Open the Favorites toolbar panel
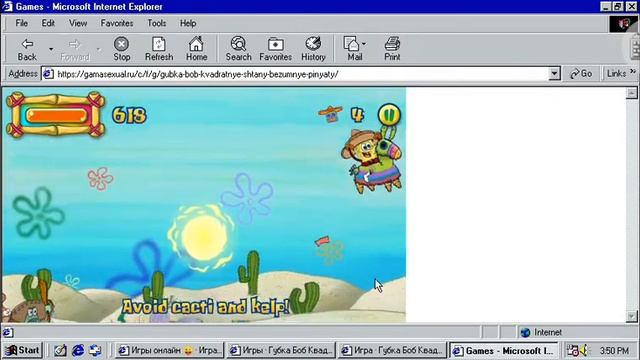Image resolution: width=640 pixels, height=360 pixels. point(276,49)
